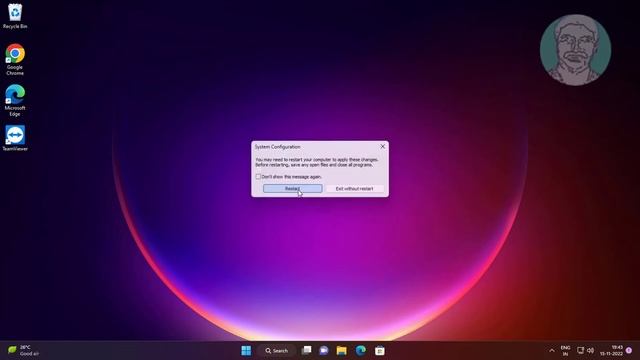
Task: Click the circular webcam avatar overlay
Action: 576,50
